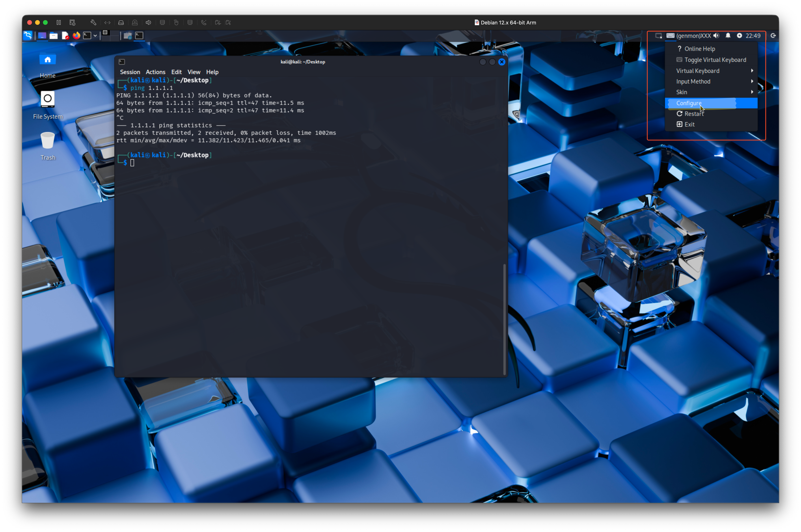Click the VMware pause virtual machine icon

coord(59,22)
